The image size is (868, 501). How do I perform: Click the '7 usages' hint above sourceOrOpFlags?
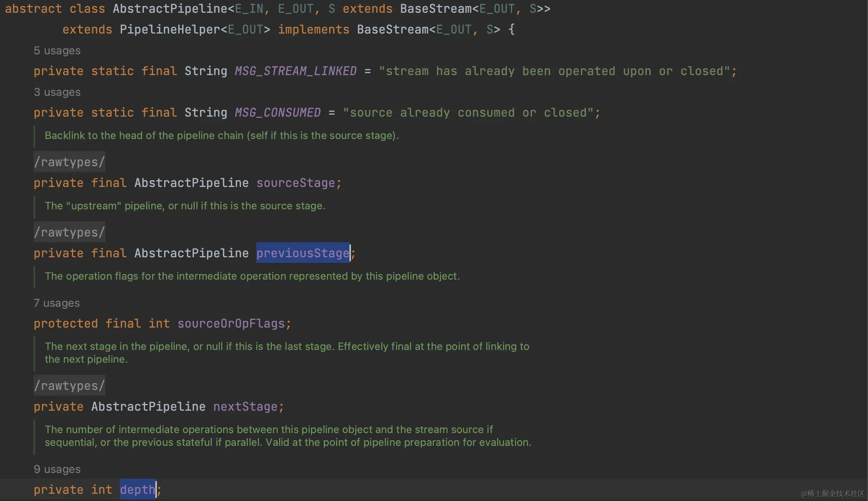point(57,303)
